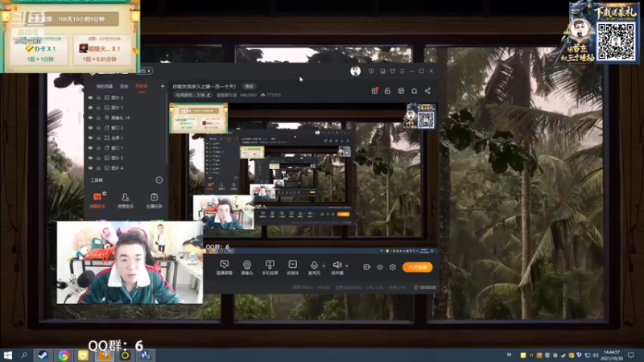Open the hamburger menu in title bar

pos(402,71)
